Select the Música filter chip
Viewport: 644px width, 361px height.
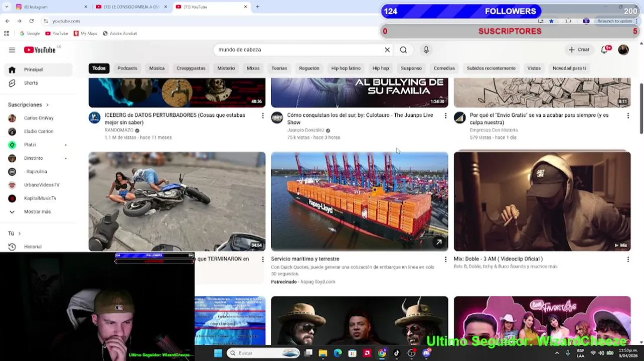pos(156,68)
